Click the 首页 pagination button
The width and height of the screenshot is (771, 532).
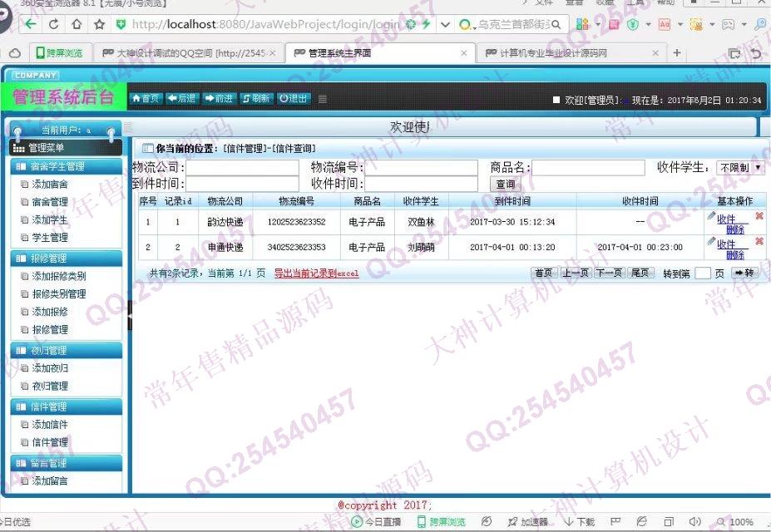(x=543, y=273)
